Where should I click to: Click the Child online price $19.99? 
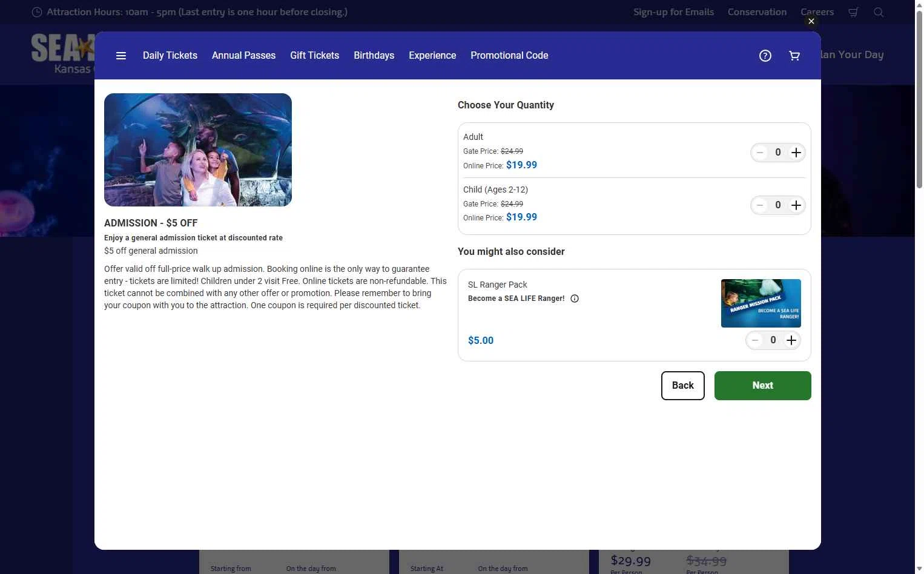pos(521,217)
